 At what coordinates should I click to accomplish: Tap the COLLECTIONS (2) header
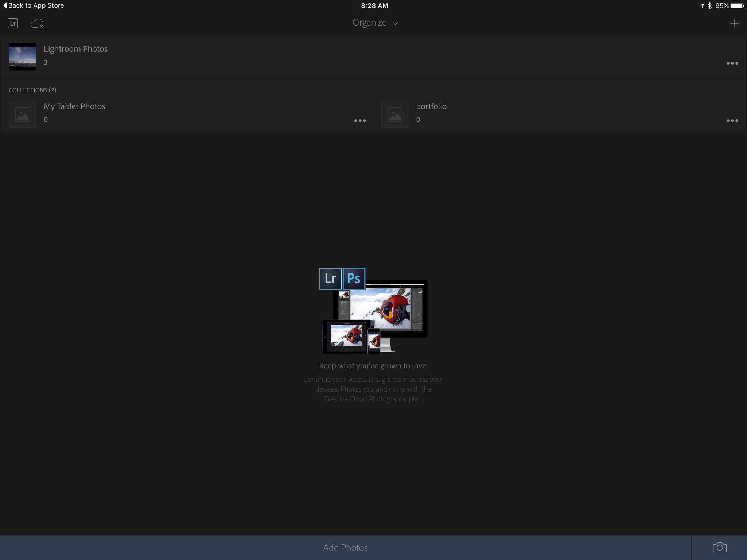pyautogui.click(x=32, y=90)
